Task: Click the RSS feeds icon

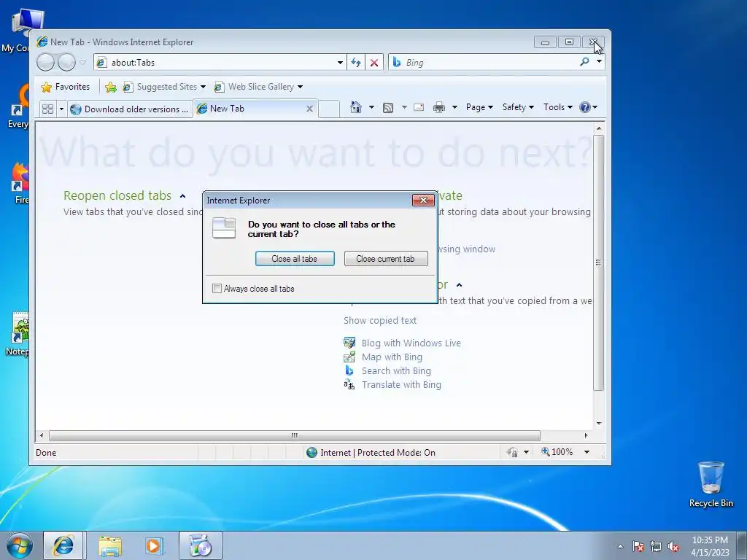Action: pos(388,108)
